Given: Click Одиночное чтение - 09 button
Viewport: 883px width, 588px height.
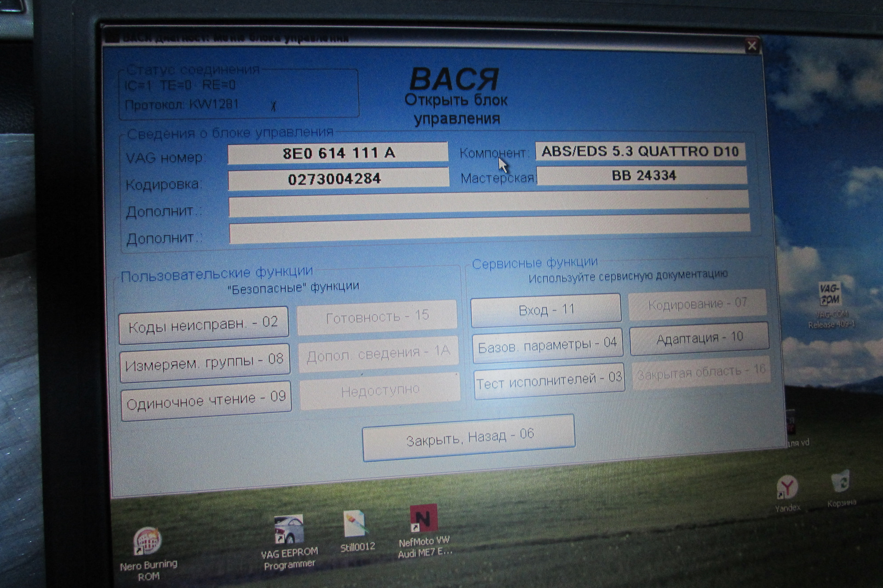Looking at the screenshot, I should pos(206,400).
